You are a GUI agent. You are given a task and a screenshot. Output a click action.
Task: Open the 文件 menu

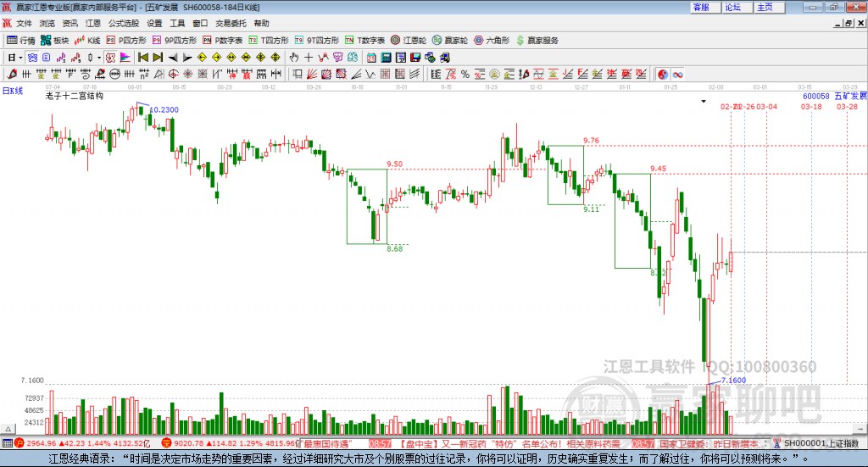pos(24,23)
